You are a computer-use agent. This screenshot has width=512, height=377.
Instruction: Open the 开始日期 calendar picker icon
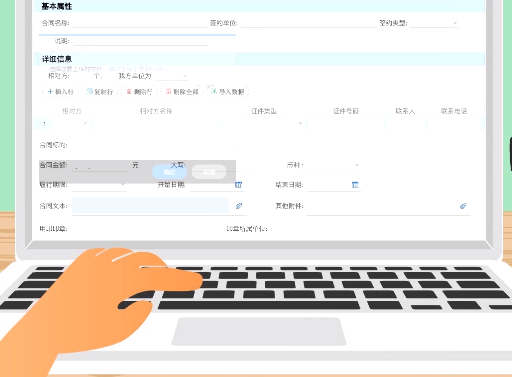[x=238, y=184]
